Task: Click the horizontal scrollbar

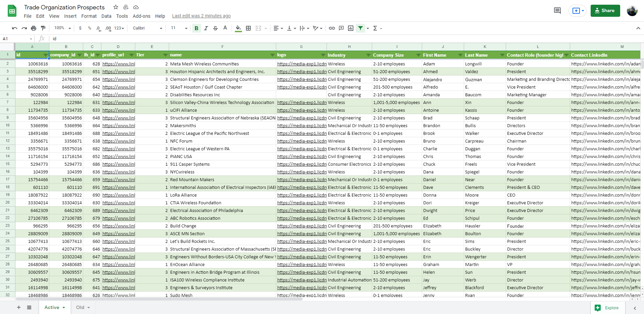Action: coord(159,299)
